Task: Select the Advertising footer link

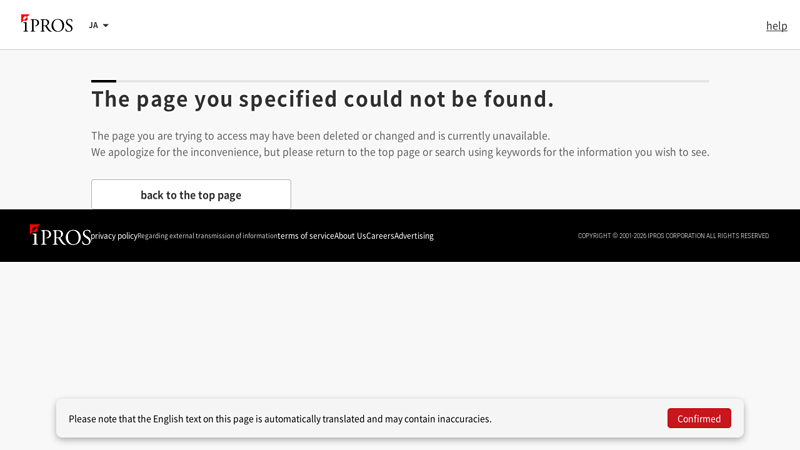Action: (x=414, y=236)
